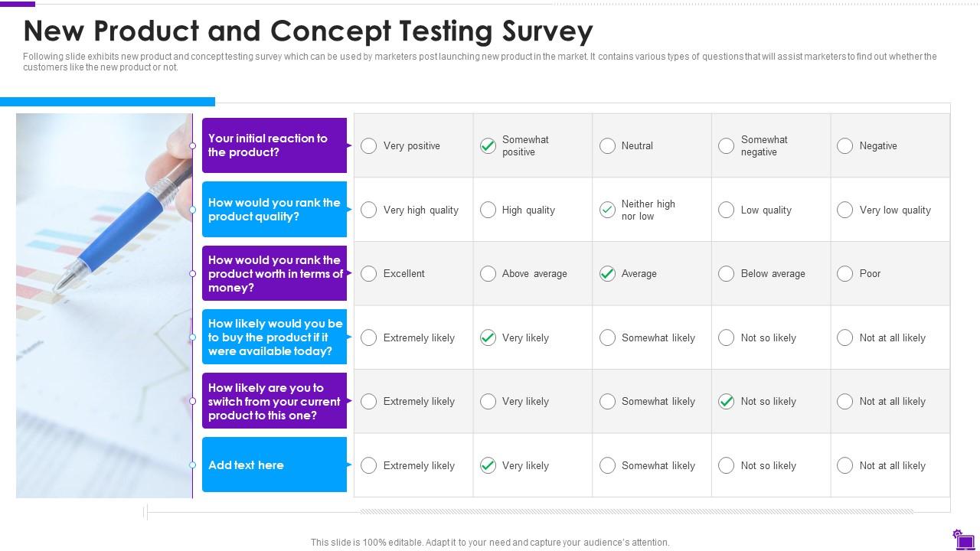
Task: Open the 'How likely would you be to buy' question tab
Action: [274, 337]
